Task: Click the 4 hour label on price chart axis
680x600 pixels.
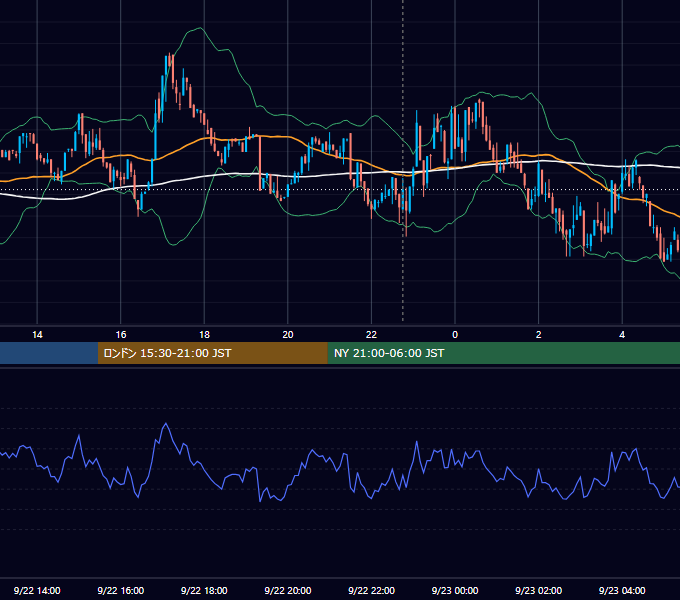Action: coord(622,335)
